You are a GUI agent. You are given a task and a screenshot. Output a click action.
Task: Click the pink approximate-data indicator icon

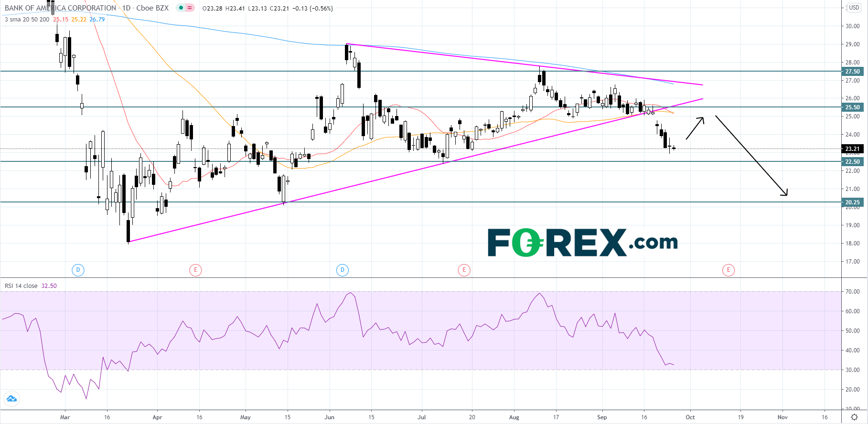tap(190, 8)
